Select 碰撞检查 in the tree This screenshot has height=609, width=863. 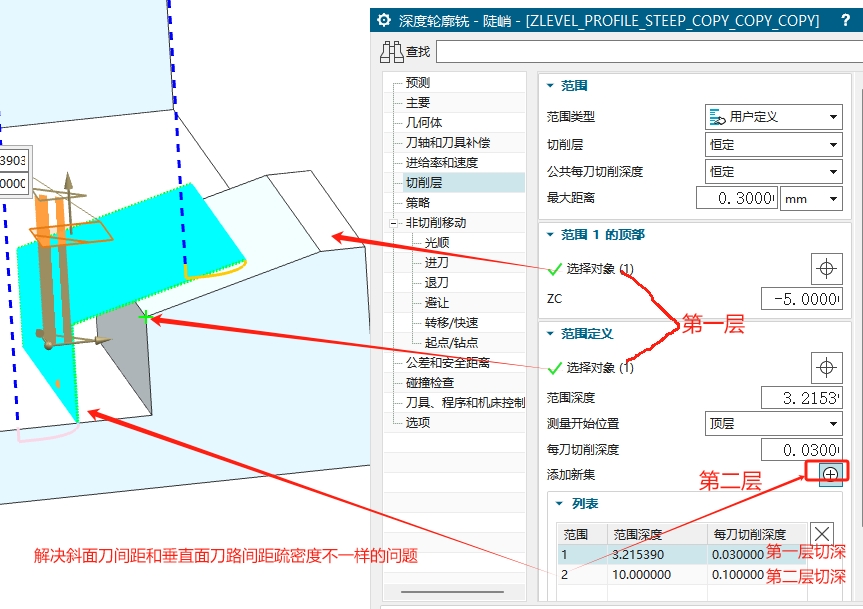tap(430, 383)
